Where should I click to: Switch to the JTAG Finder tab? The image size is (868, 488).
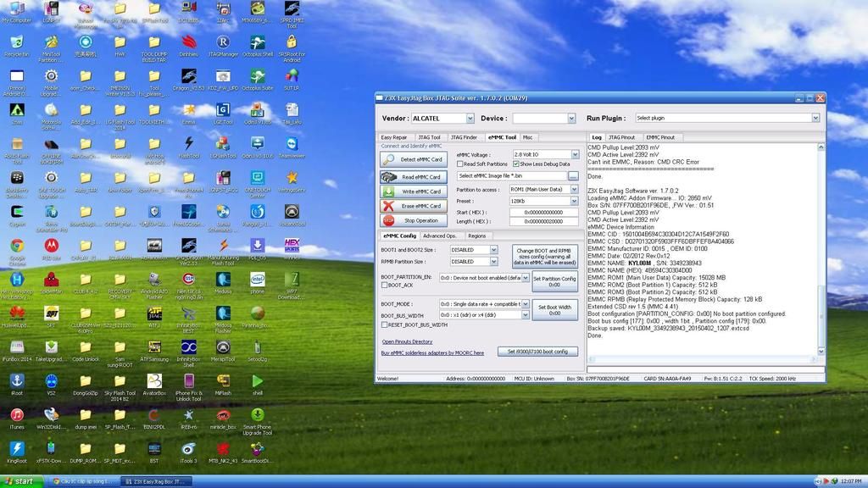pos(464,137)
